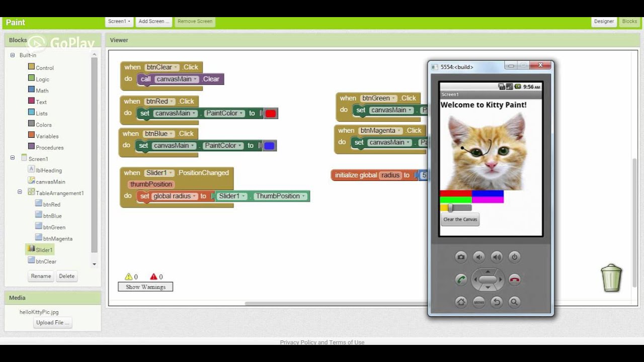Tap red button in emulator
Image resolution: width=644 pixels, height=362 pixels.
[x=456, y=194]
